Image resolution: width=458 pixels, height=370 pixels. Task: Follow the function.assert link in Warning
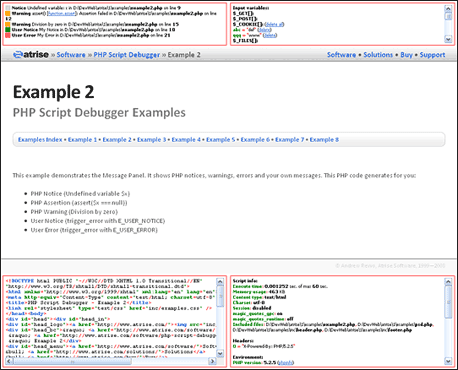pos(62,13)
